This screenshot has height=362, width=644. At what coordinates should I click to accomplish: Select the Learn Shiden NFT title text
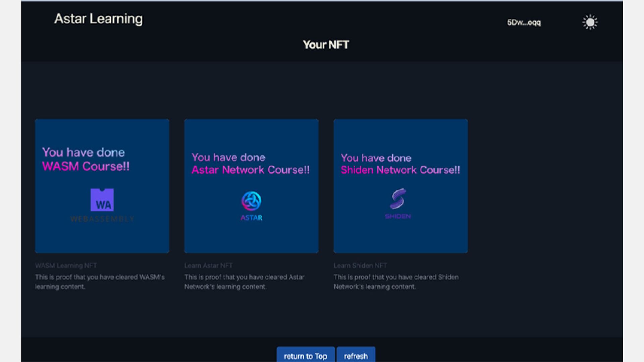click(x=360, y=265)
